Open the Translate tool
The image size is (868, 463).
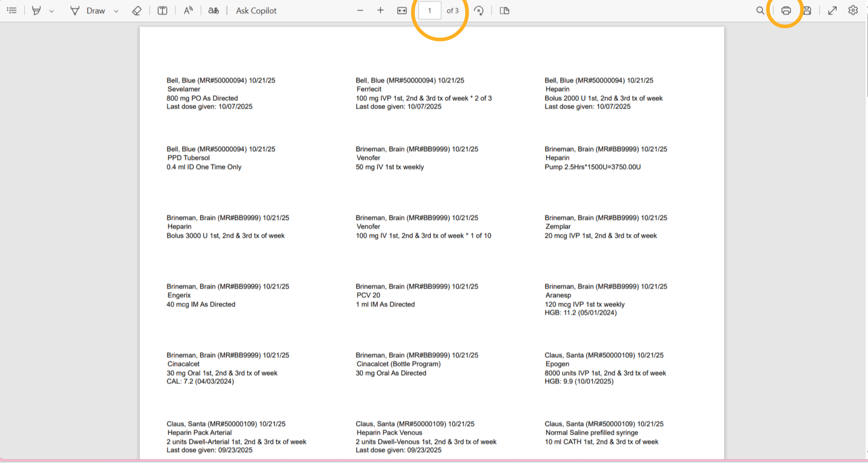point(213,10)
